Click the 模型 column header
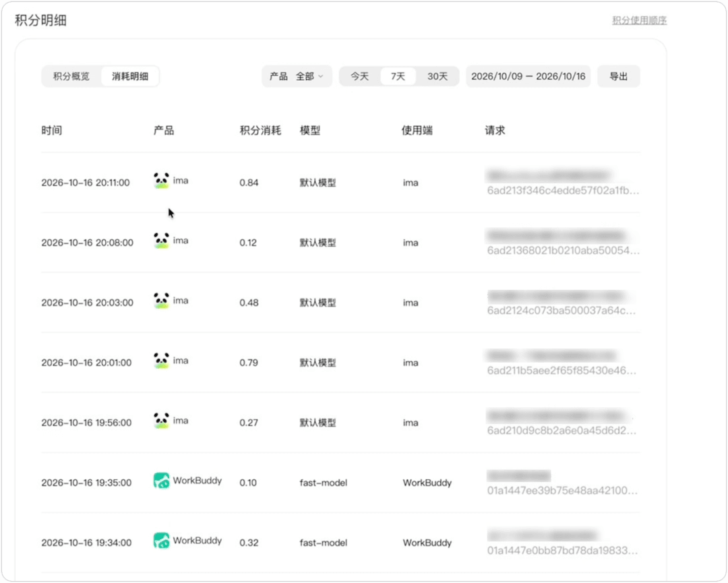The width and height of the screenshot is (728, 583). pyautogui.click(x=310, y=131)
